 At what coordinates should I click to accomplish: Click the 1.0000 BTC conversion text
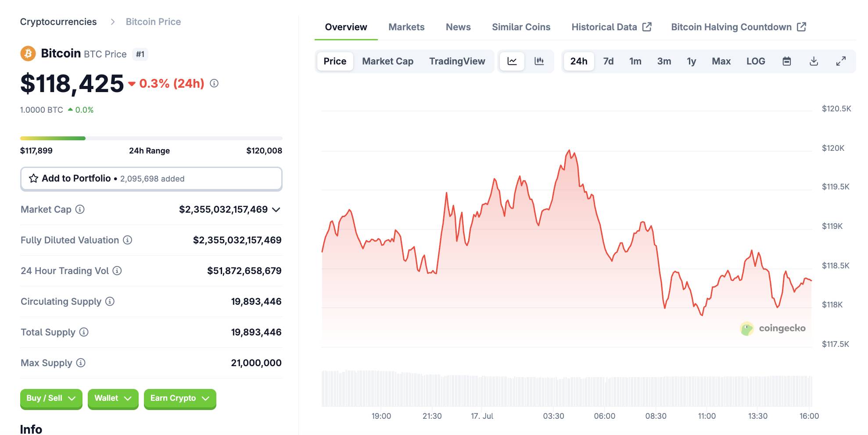(x=42, y=110)
